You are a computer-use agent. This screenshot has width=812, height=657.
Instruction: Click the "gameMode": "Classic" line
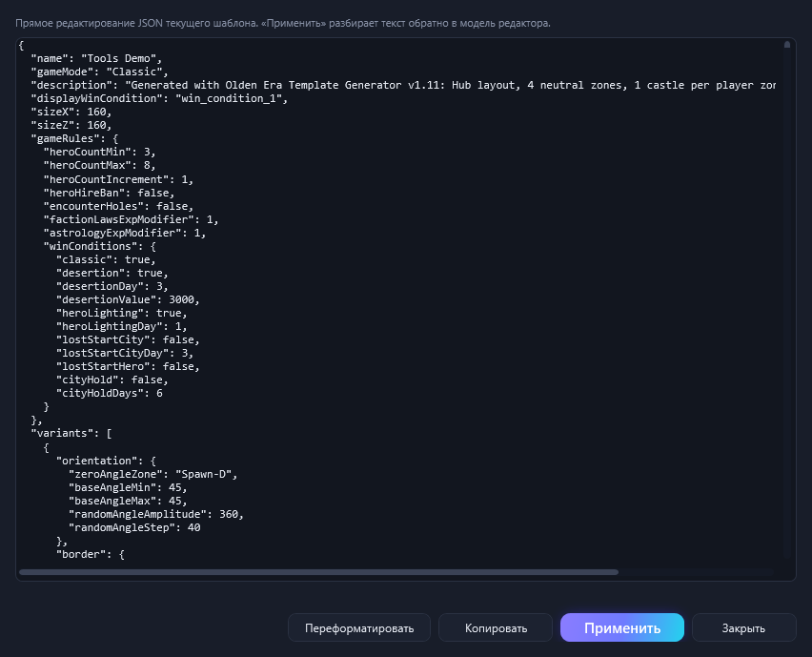click(x=99, y=72)
